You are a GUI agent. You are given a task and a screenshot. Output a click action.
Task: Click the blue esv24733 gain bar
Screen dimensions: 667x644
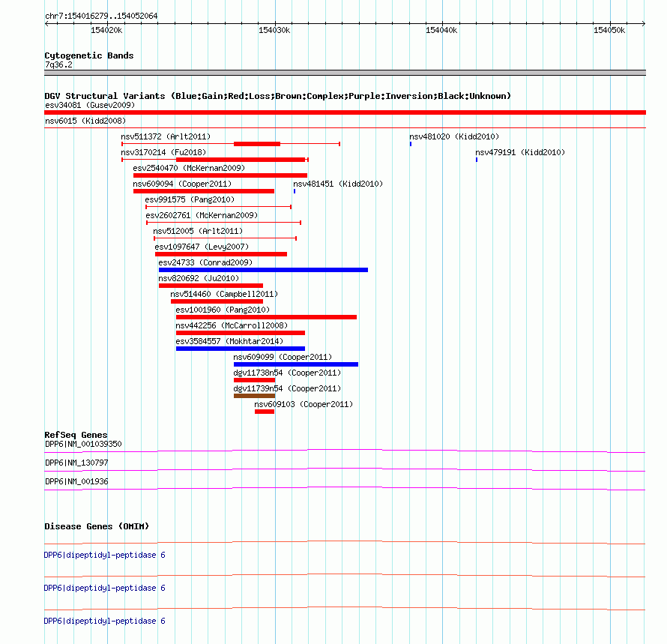pos(263,270)
